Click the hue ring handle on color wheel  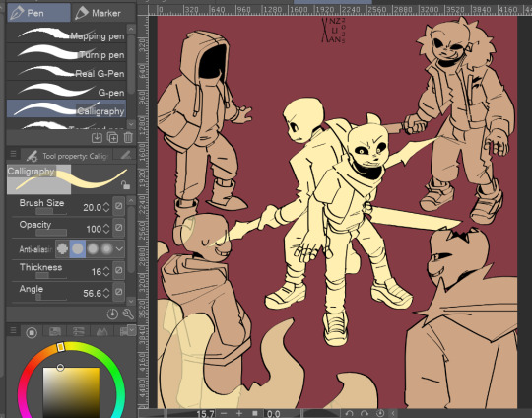tap(60, 347)
